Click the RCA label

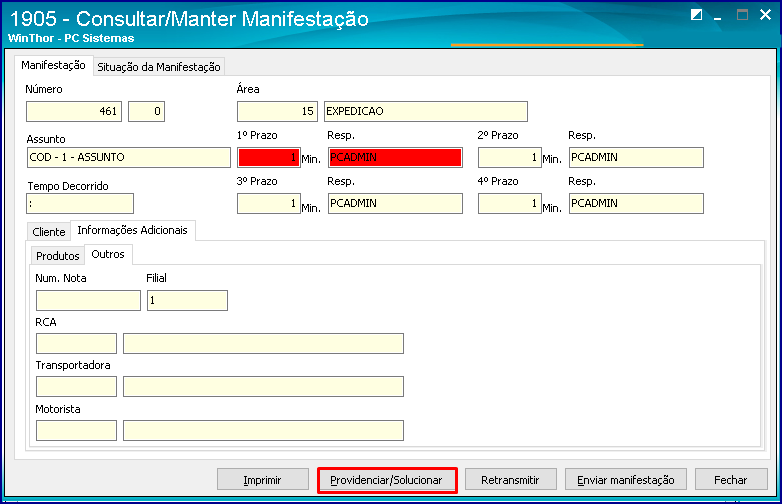coord(46,322)
